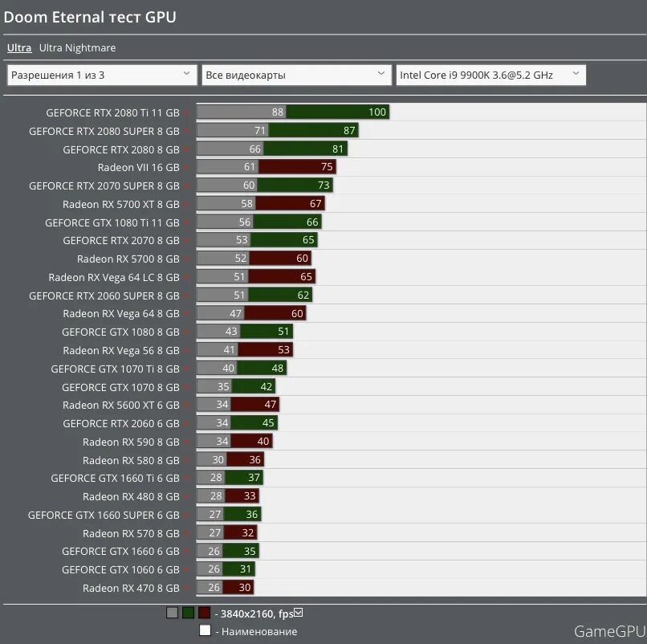647x644 pixels.
Task: Select Radeon RX Vega 56 8 GB label
Action: pos(121,350)
